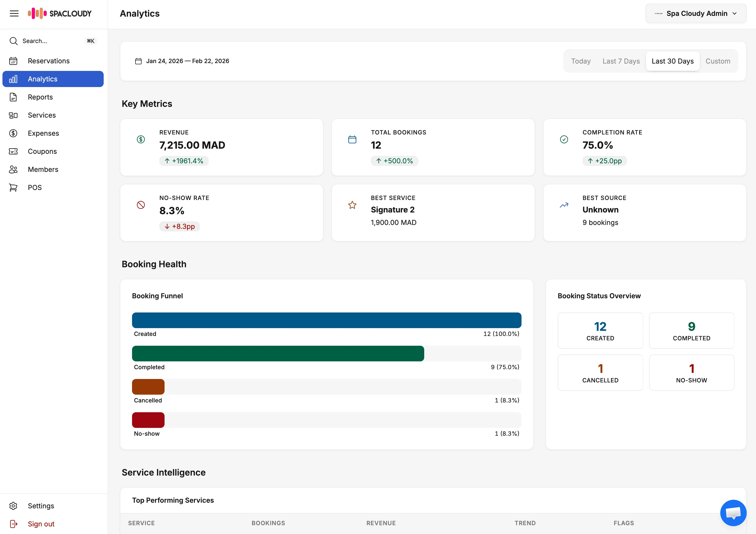Image resolution: width=756 pixels, height=534 pixels.
Task: Click the Reservations calendar icon
Action: tap(13, 61)
